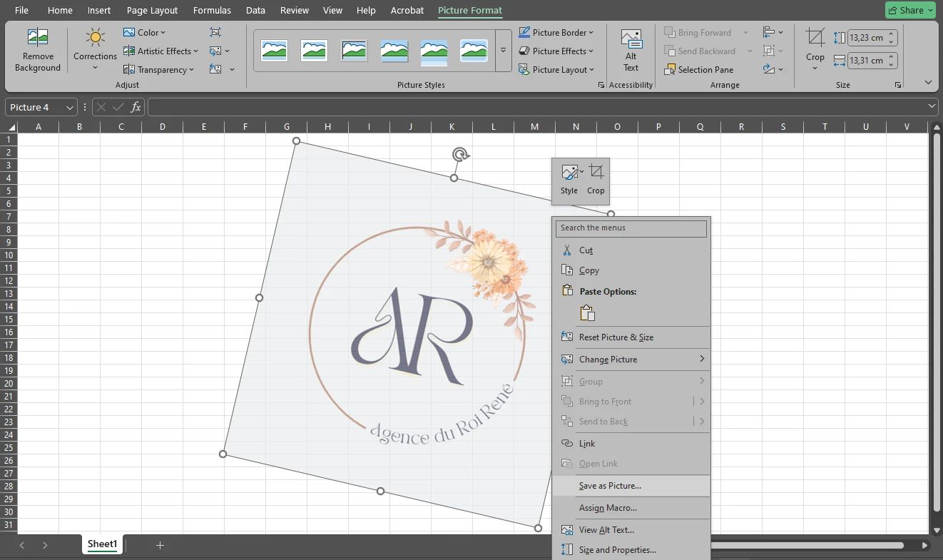Expand the formula bar chevron
Viewport: 943px width, 560px height.
932,106
